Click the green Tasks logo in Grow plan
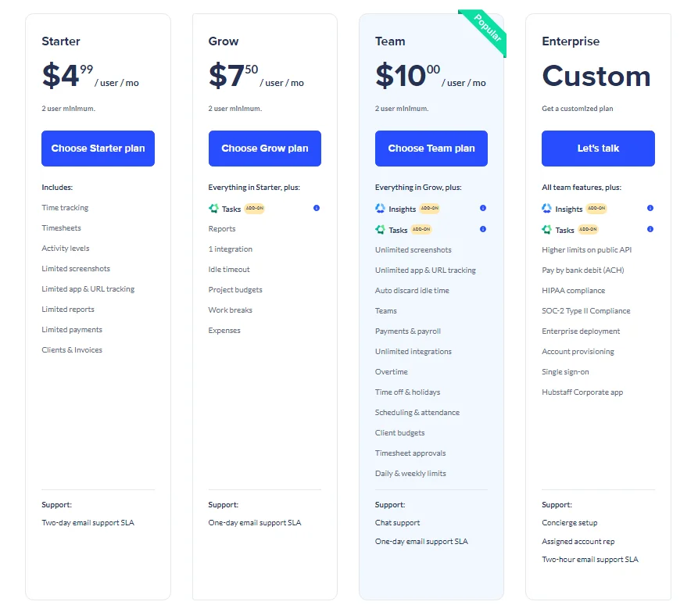Screen dimensions: 698x616 point(213,208)
